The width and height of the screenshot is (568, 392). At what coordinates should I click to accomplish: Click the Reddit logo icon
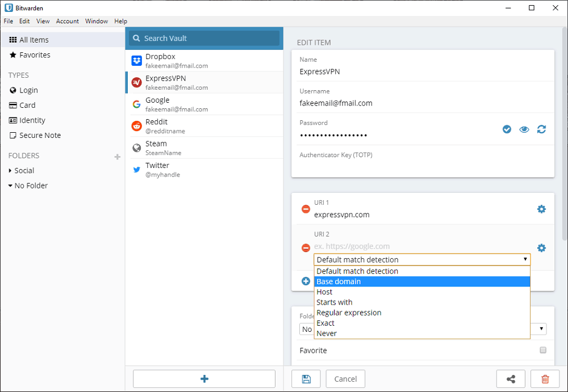point(136,126)
